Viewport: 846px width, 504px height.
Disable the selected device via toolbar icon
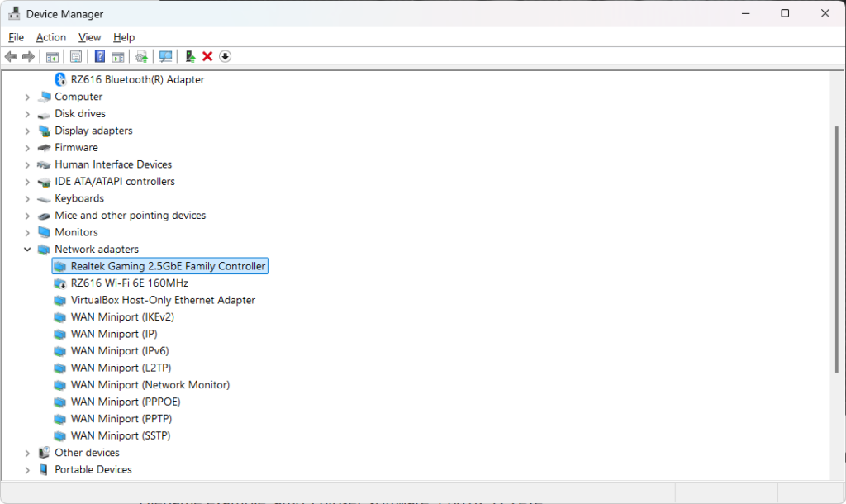click(225, 56)
